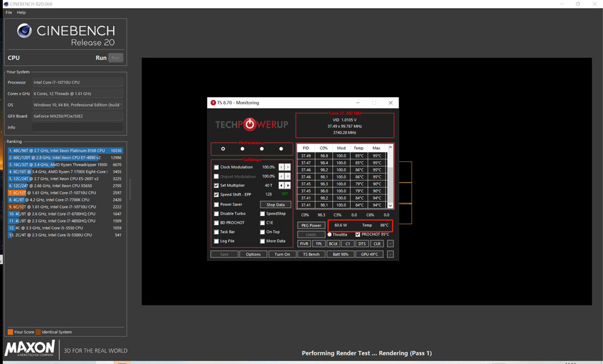Check the Task Bar option
603x364 pixels.
pyautogui.click(x=216, y=232)
